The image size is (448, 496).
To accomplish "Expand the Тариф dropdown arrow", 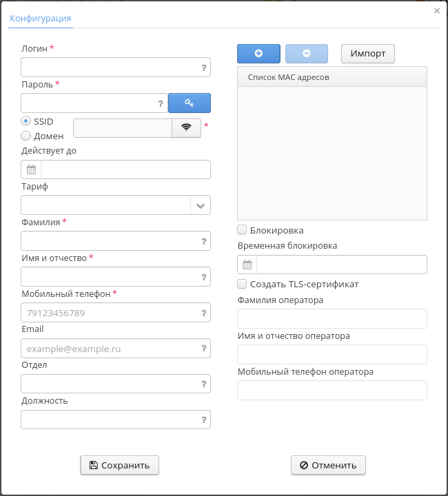I will coord(201,205).
